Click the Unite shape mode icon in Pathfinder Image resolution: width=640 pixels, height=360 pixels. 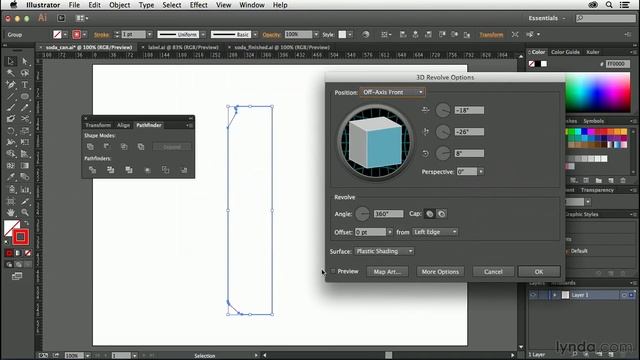[91, 147]
